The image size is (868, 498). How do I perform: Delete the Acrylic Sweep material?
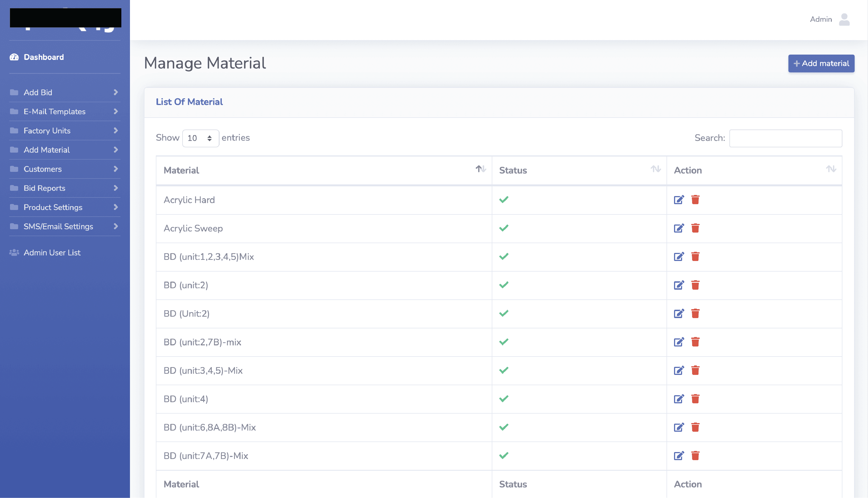(695, 228)
